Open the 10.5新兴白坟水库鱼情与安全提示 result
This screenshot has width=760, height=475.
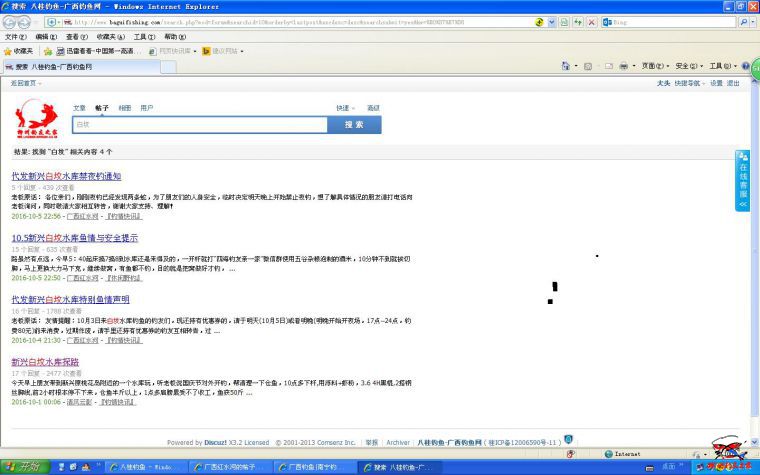(75, 238)
